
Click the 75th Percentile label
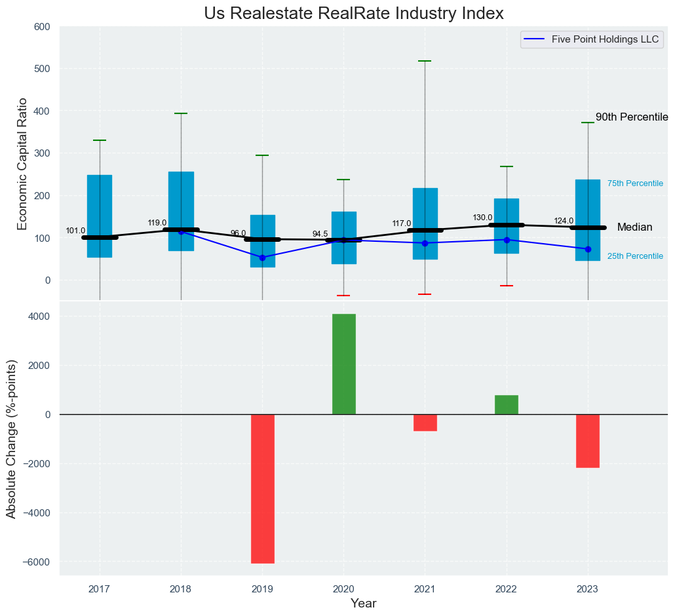[x=634, y=183]
